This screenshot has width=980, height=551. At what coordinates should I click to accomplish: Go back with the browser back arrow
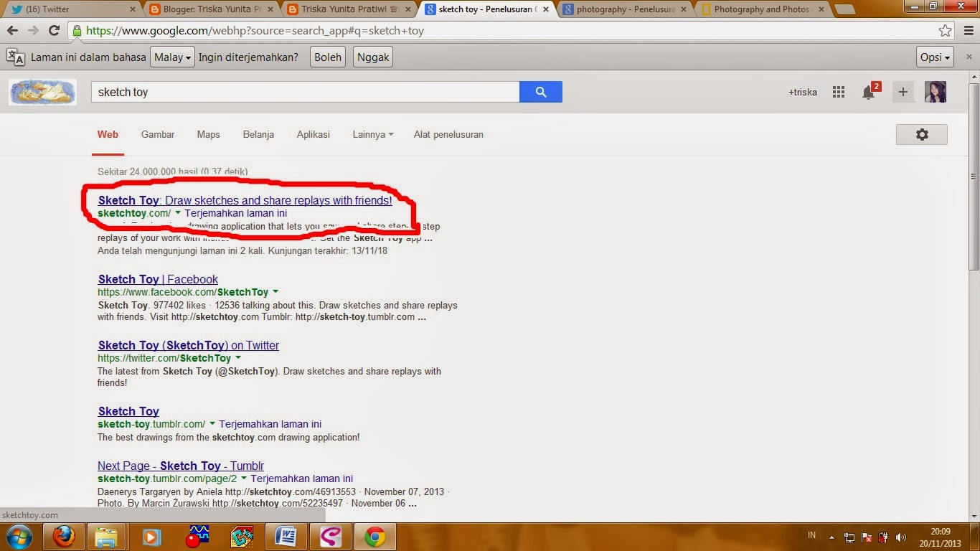(12, 31)
